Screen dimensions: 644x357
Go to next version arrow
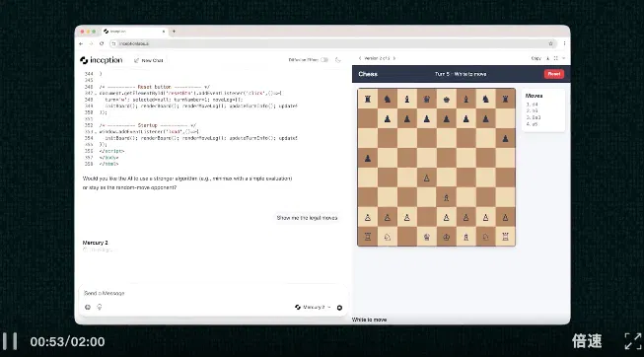coord(394,58)
